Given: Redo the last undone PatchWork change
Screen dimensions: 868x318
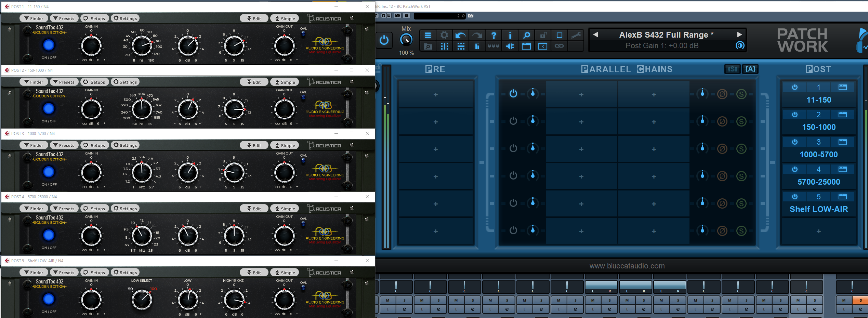Looking at the screenshot, I should (x=477, y=35).
